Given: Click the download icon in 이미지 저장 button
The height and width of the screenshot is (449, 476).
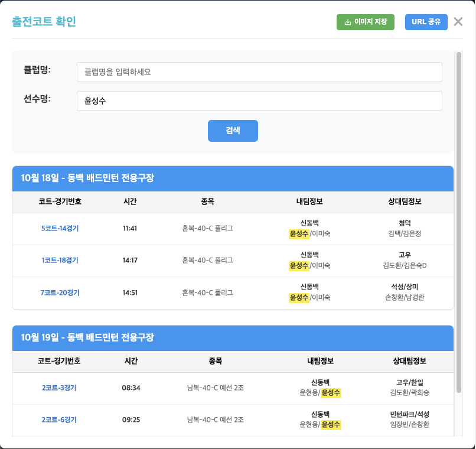Looking at the screenshot, I should tap(348, 22).
